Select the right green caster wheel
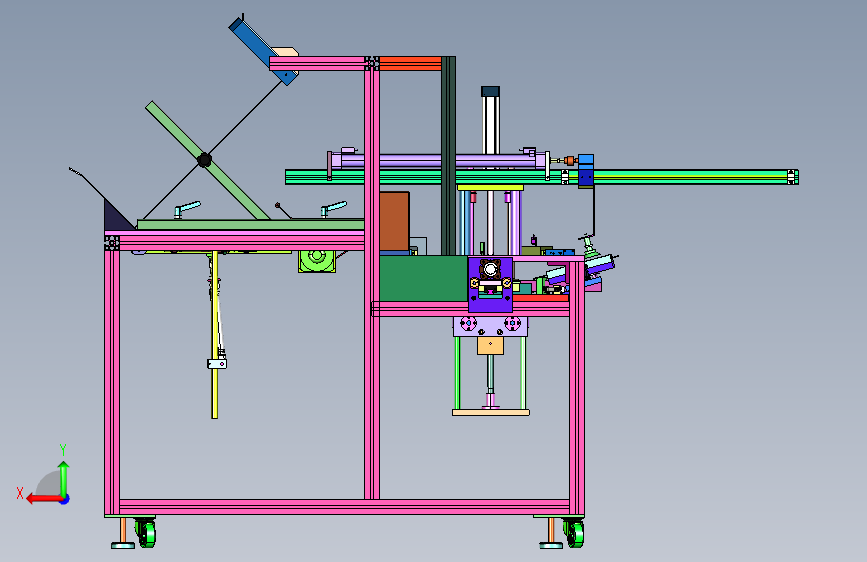Image resolution: width=867 pixels, height=562 pixels. pyautogui.click(x=575, y=533)
